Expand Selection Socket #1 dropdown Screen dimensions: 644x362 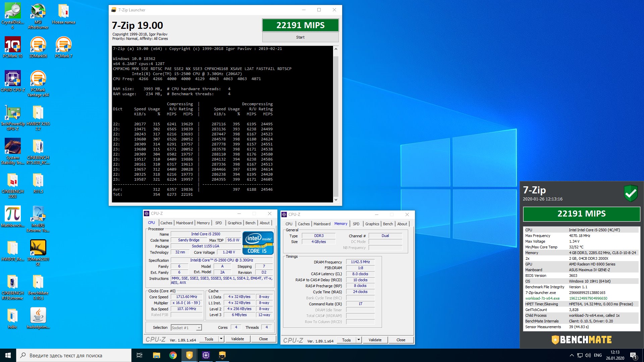[199, 328]
